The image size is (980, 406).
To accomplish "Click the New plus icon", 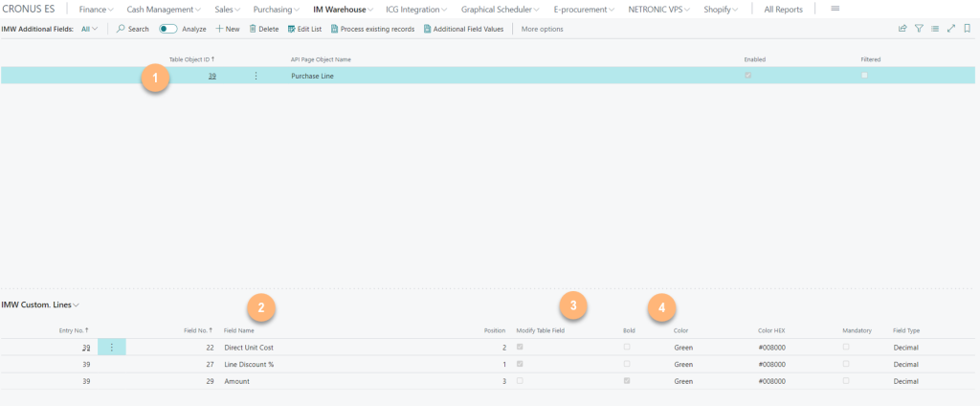I will pyautogui.click(x=219, y=29).
